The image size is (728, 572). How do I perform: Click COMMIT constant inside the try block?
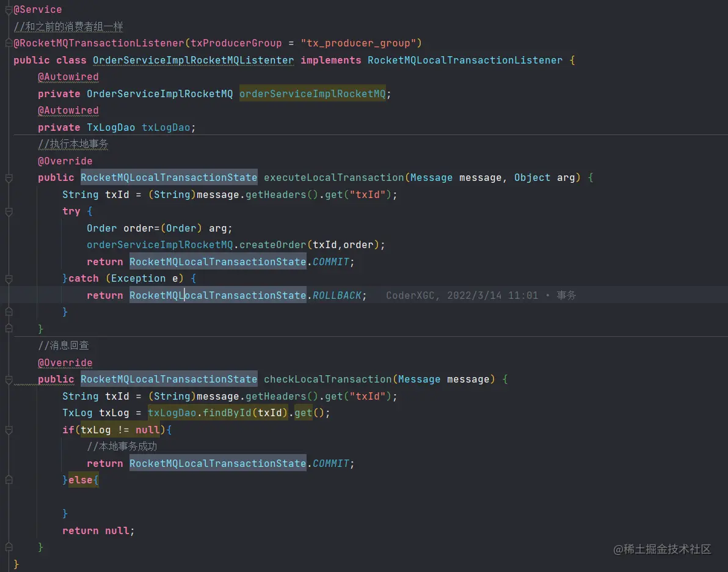330,262
